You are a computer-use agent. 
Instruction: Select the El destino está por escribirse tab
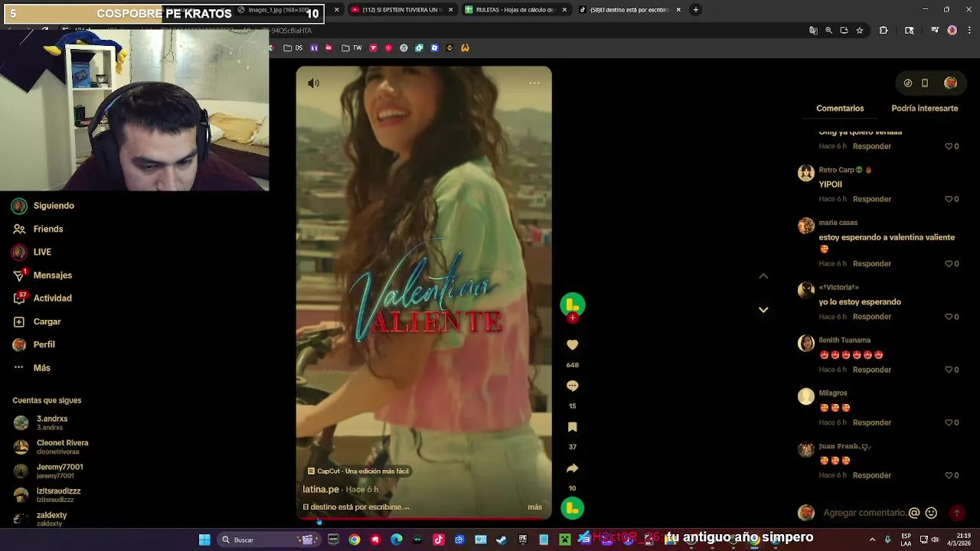pos(629,10)
